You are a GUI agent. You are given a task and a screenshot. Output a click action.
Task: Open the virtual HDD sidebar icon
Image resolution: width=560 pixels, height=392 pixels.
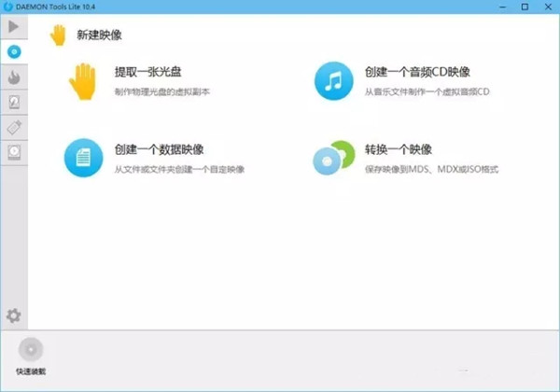click(x=14, y=102)
